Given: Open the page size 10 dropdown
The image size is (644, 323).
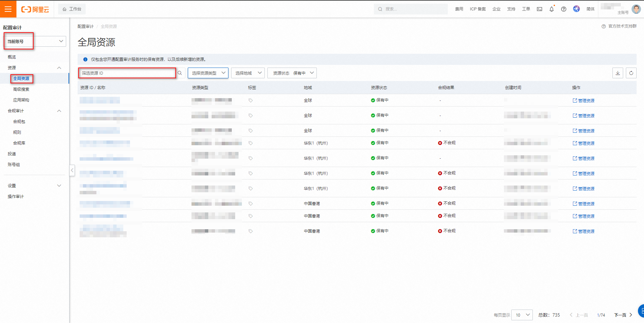Looking at the screenshot, I should pyautogui.click(x=522, y=315).
